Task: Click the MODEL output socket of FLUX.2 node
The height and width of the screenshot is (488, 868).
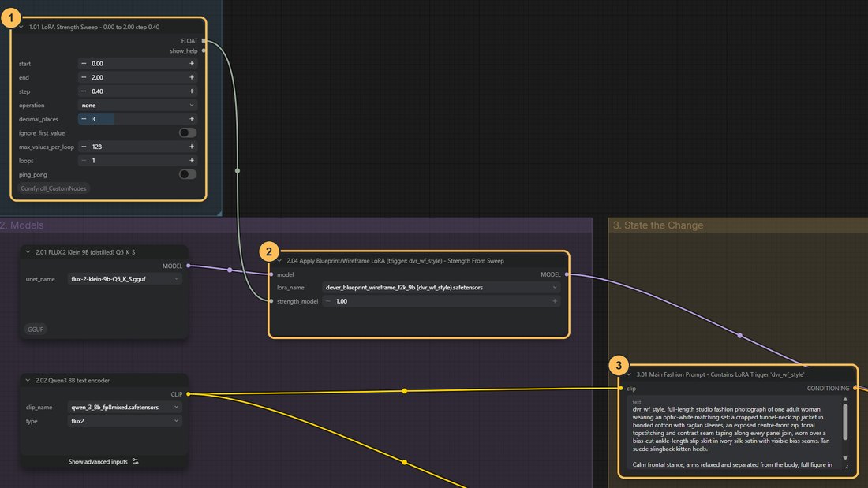Action: (189, 266)
